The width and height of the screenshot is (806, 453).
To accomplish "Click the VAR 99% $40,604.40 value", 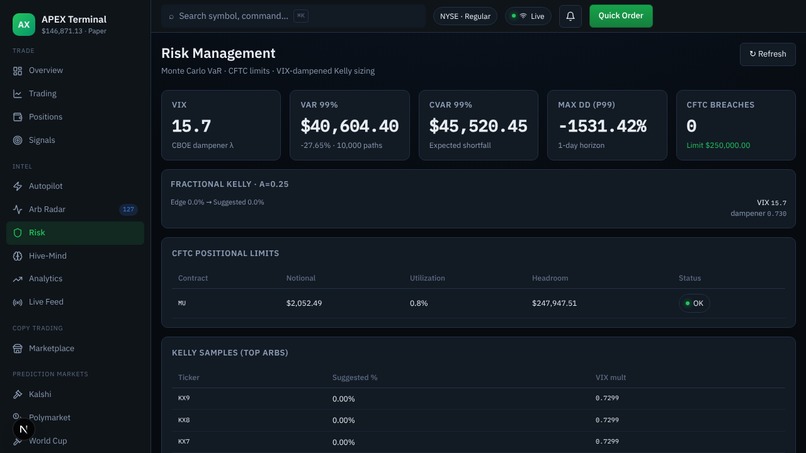I will (x=350, y=126).
